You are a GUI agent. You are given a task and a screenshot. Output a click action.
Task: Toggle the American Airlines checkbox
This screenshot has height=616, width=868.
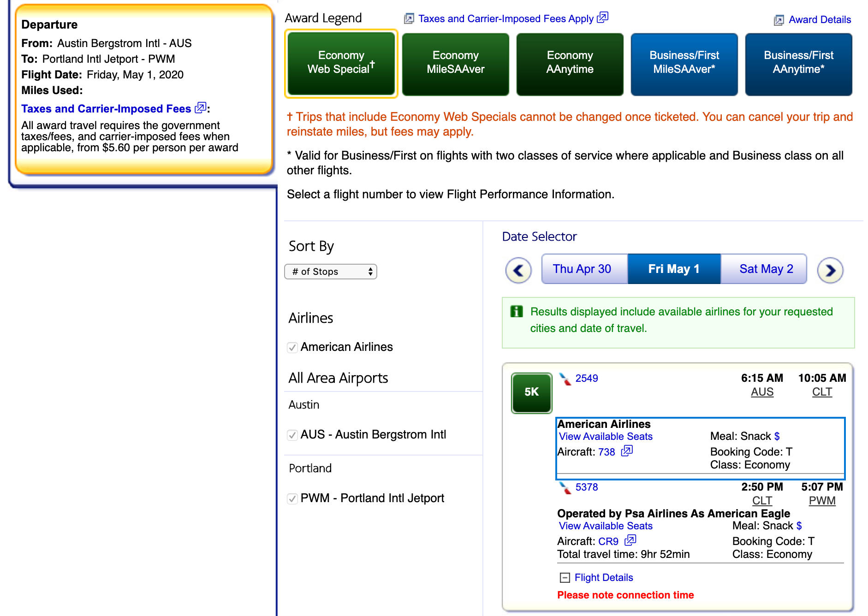pos(292,347)
